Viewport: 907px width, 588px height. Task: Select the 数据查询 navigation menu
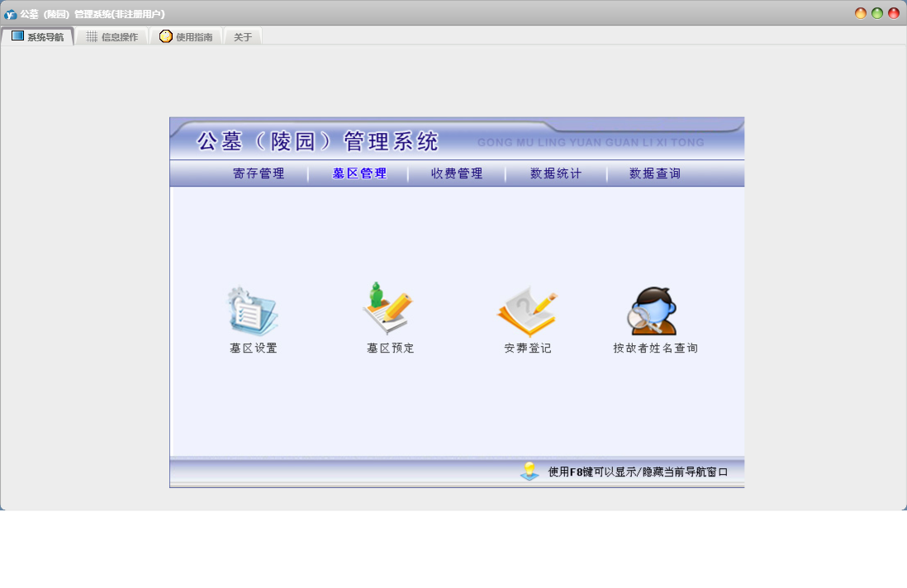[655, 173]
